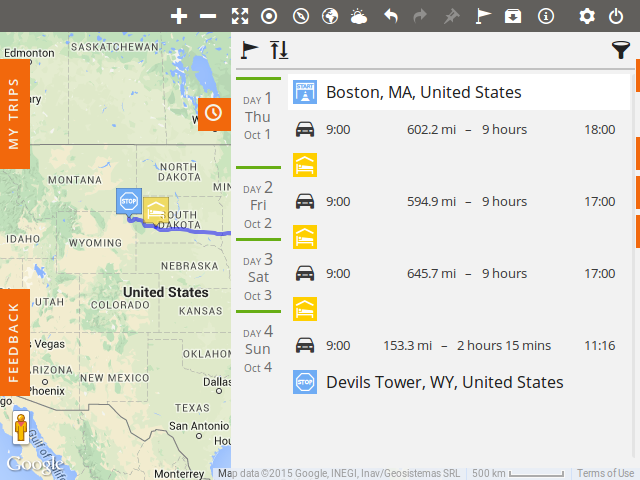The height and width of the screenshot is (480, 640).
Task: Click the 18:00 arrival time on Day 1
Action: click(600, 129)
